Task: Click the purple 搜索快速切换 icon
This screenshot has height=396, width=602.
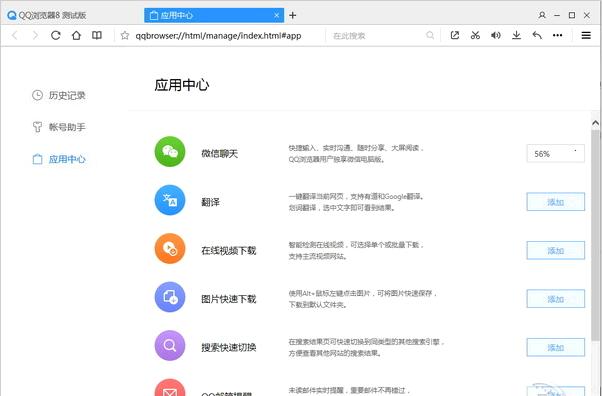Action: point(170,345)
